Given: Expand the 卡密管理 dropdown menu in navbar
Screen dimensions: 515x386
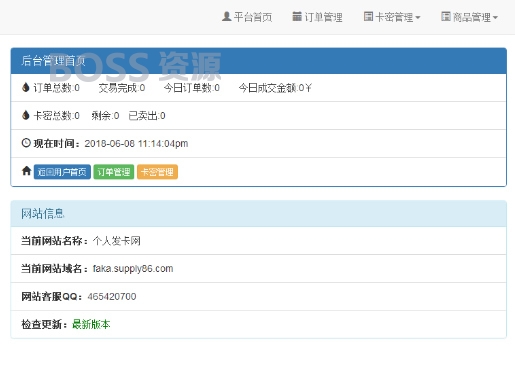Looking at the screenshot, I should point(392,17).
